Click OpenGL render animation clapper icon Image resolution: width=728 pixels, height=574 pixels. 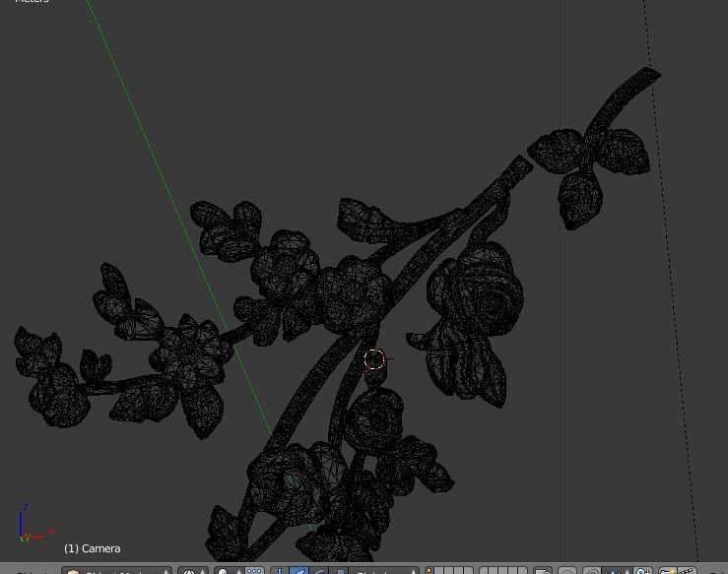pyautogui.click(x=688, y=571)
